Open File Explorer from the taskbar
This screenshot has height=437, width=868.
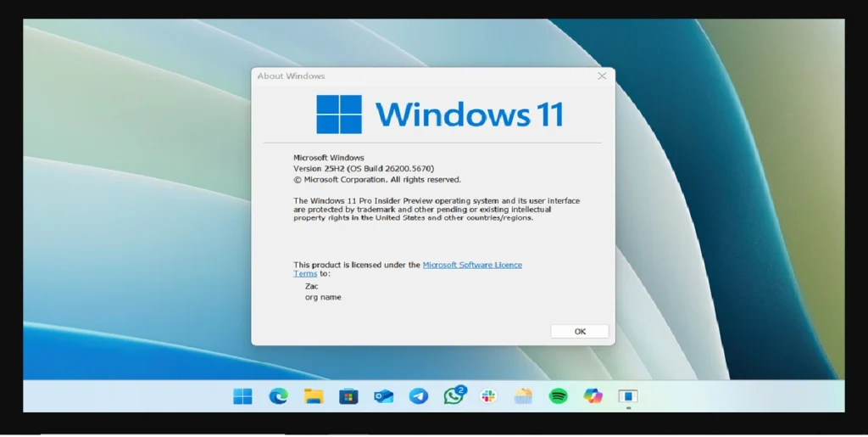(x=314, y=396)
